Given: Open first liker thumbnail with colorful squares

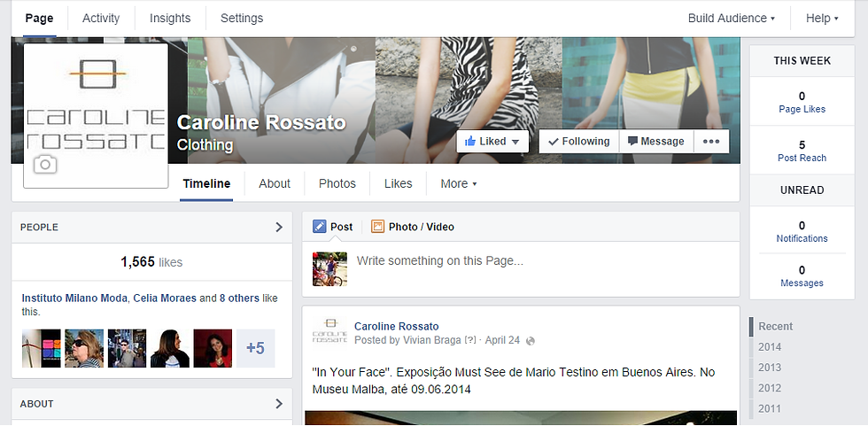Looking at the screenshot, I should coord(42,349).
